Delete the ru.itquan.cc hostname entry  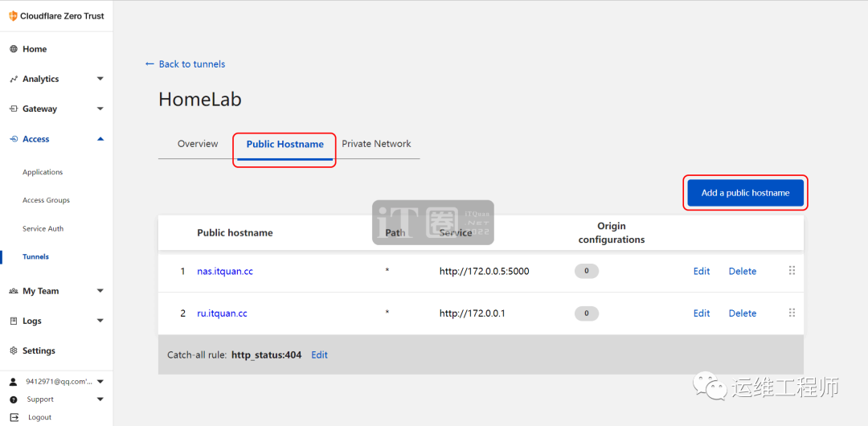pos(743,313)
